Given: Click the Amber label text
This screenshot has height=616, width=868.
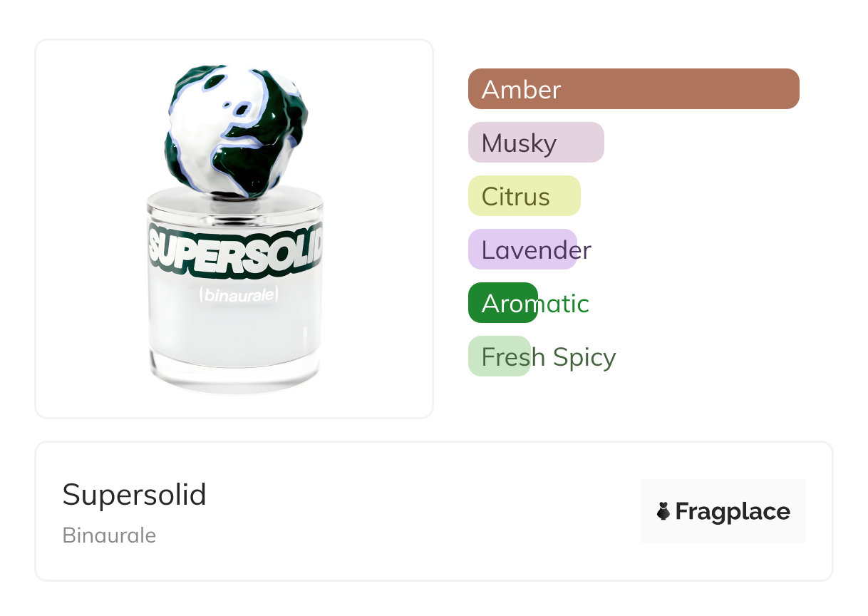Looking at the screenshot, I should pos(521,89).
